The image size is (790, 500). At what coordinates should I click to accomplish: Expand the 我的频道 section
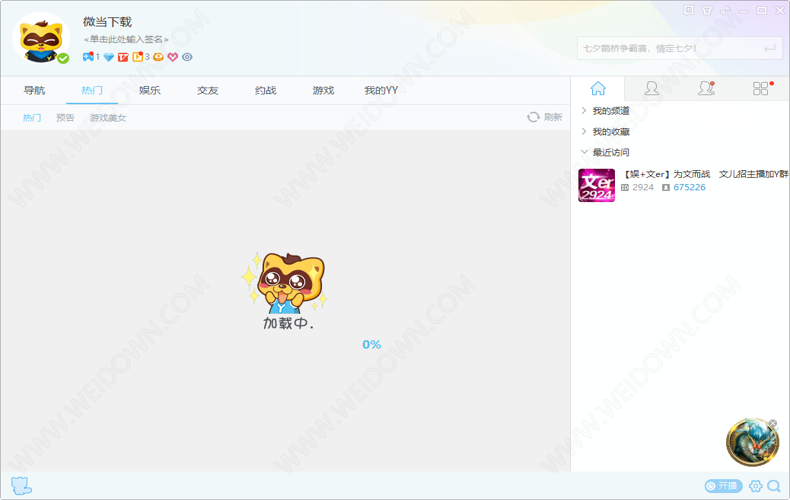click(606, 111)
